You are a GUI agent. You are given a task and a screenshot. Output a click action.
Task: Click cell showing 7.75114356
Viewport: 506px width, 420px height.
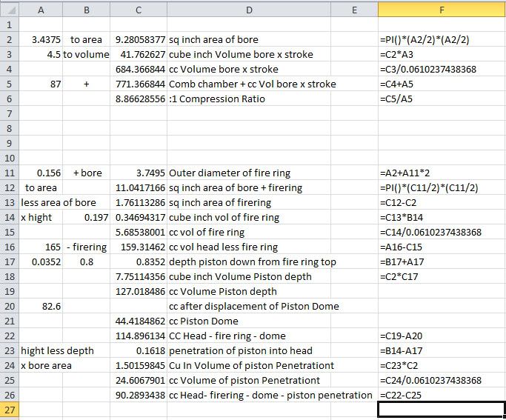coord(140,277)
